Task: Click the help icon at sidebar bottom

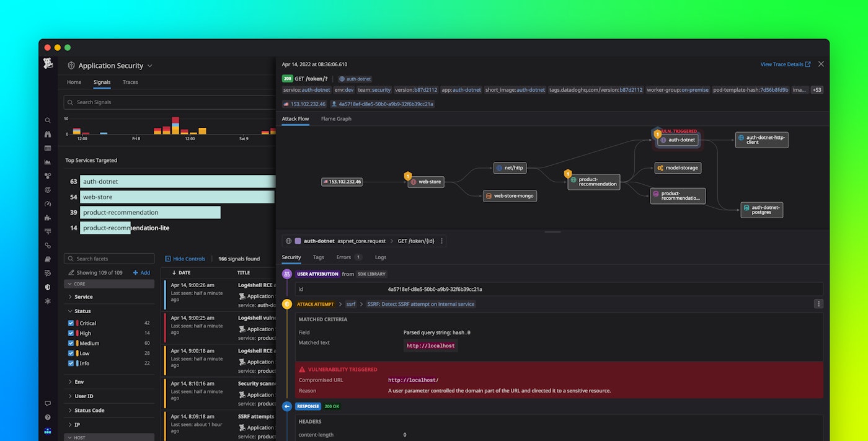Action: click(x=47, y=417)
